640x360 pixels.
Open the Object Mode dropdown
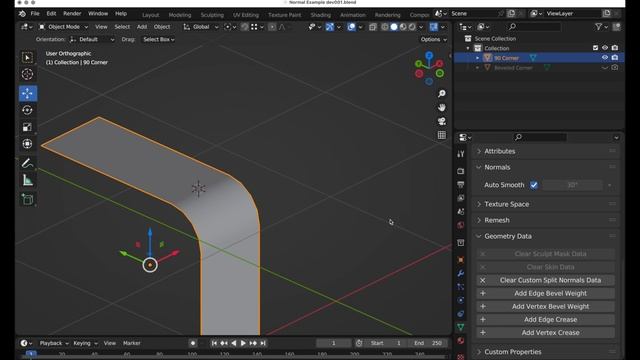tap(63, 27)
